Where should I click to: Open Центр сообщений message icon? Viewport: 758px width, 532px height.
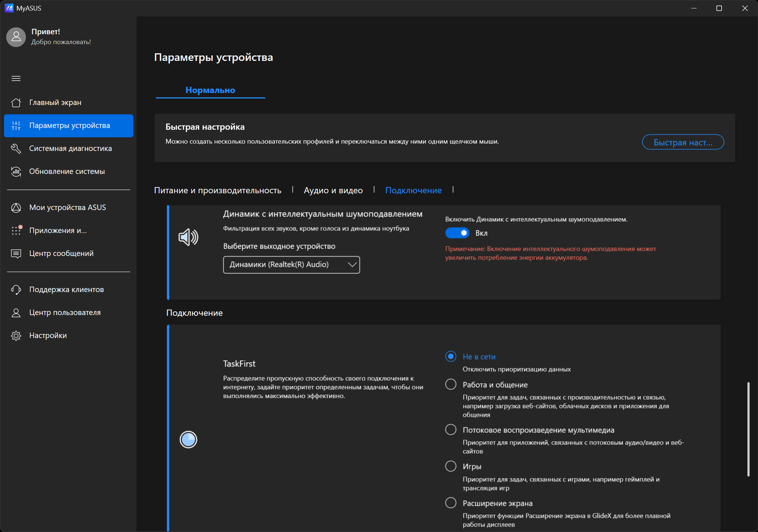16,253
